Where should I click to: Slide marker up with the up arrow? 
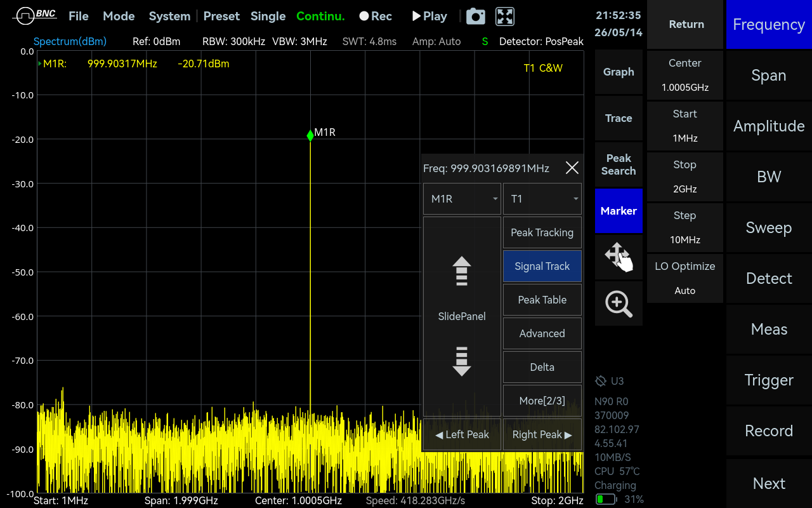tap(462, 271)
